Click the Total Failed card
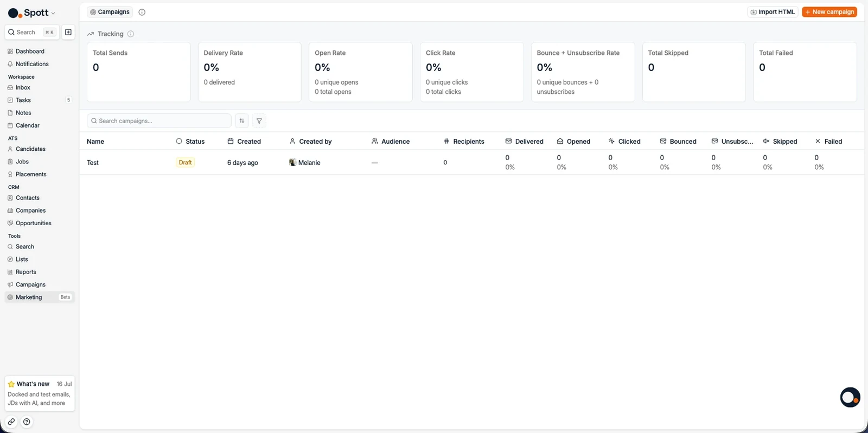868x433 pixels. click(x=805, y=72)
